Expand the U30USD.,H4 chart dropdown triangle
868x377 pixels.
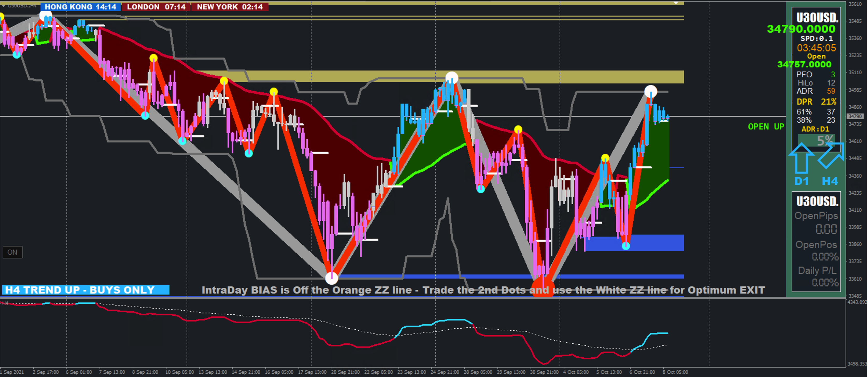coord(3,6)
